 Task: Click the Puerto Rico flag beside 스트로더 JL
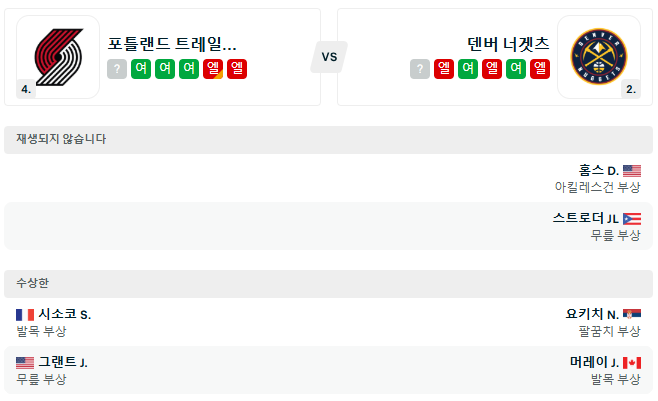click(632, 219)
